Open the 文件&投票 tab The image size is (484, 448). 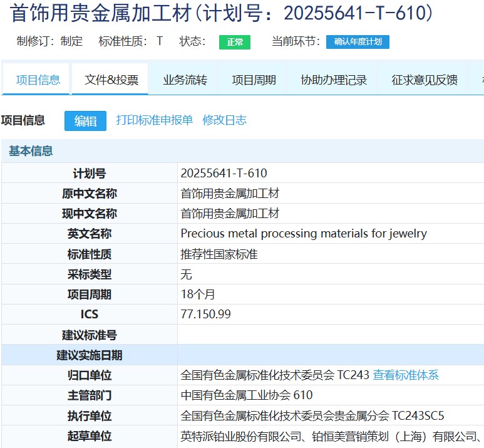(x=111, y=80)
